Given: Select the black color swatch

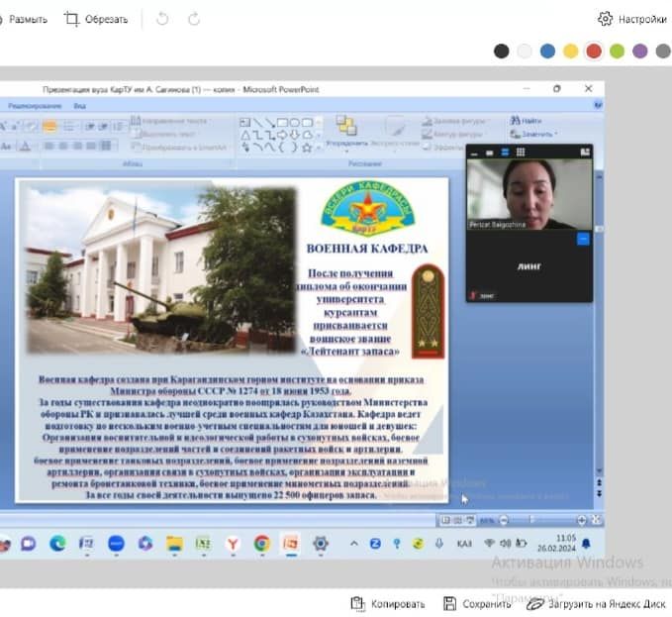Looking at the screenshot, I should click(x=502, y=51).
